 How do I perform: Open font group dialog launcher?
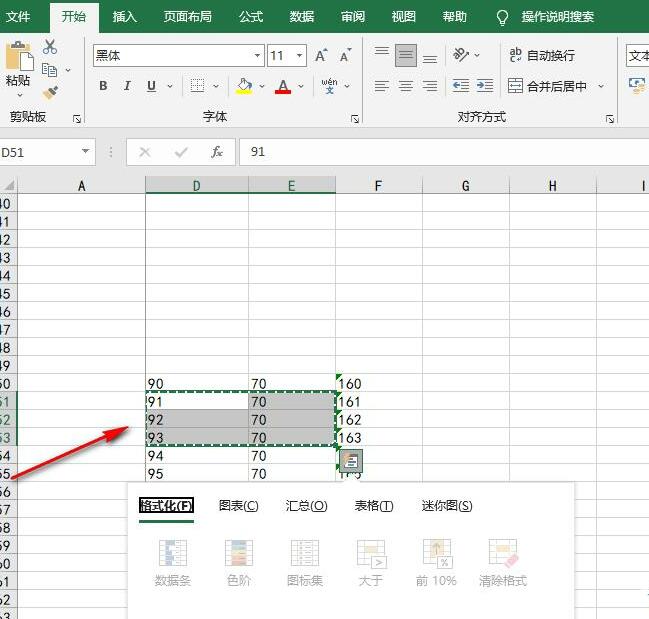coord(355,119)
